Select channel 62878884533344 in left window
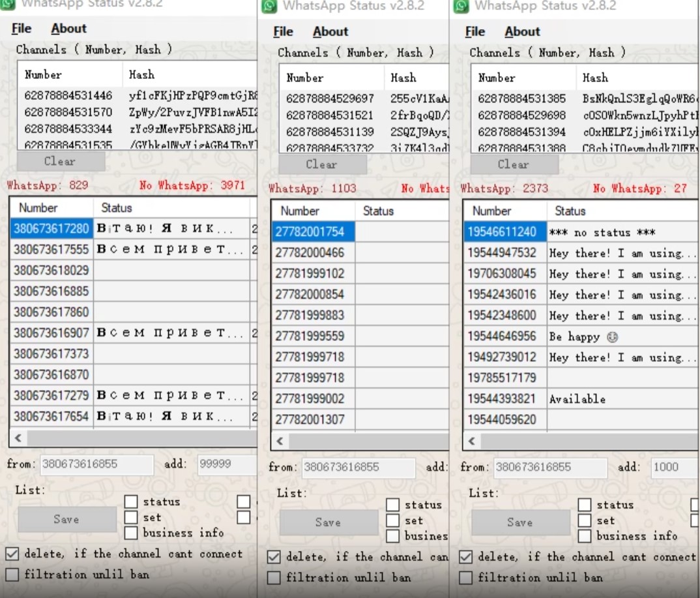The height and width of the screenshot is (598, 700). 138,128
